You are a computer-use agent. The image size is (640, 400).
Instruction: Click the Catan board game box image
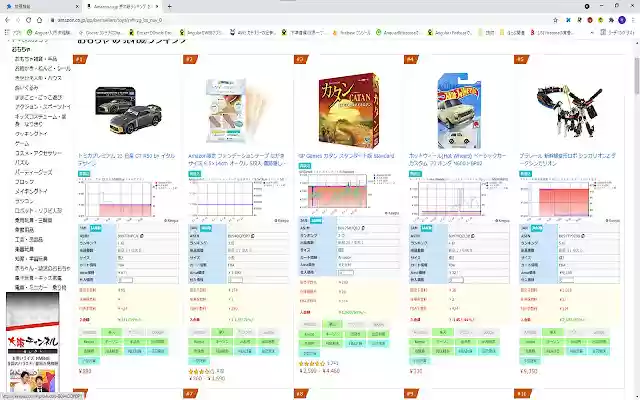[348, 110]
